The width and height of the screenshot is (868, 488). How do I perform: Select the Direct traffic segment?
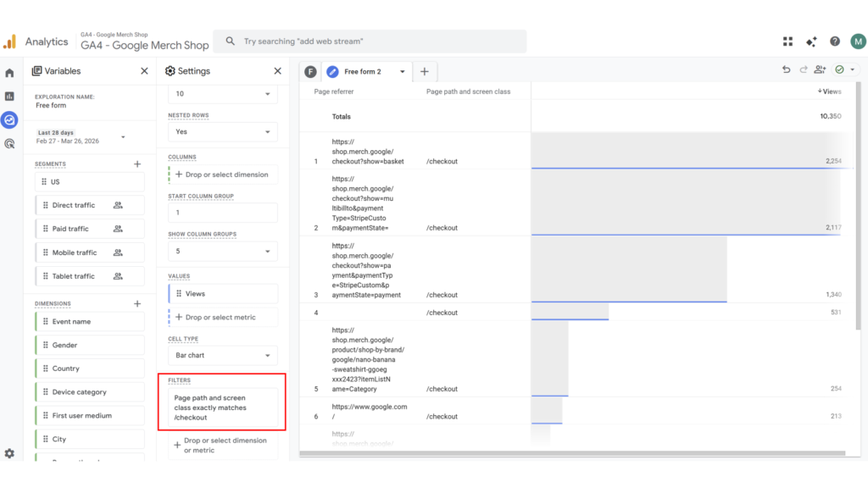point(74,205)
